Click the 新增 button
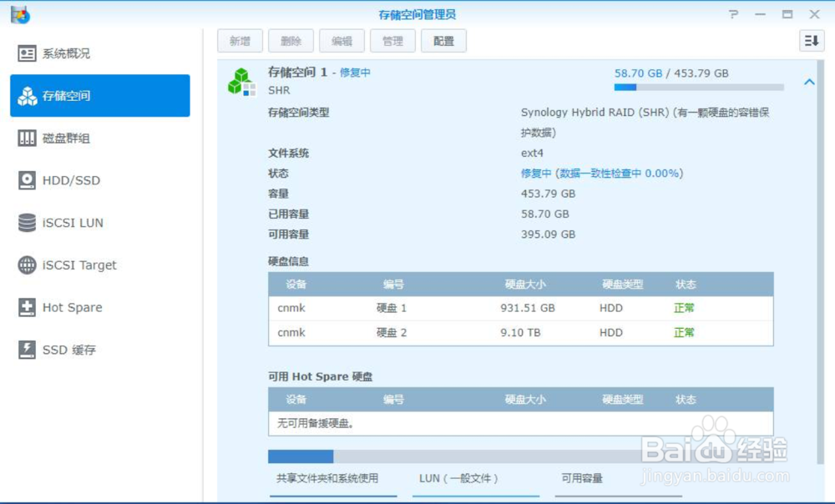This screenshot has height=504, width=835. [240, 41]
